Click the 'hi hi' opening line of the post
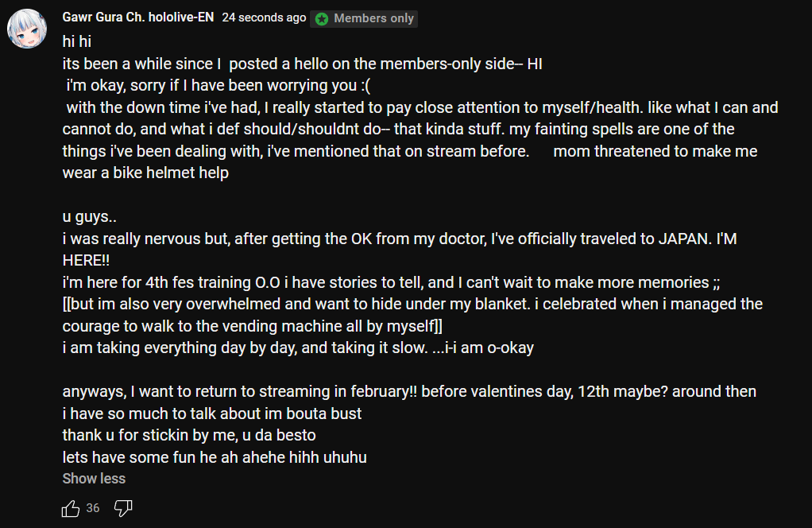The width and height of the screenshot is (812, 528). click(x=76, y=41)
